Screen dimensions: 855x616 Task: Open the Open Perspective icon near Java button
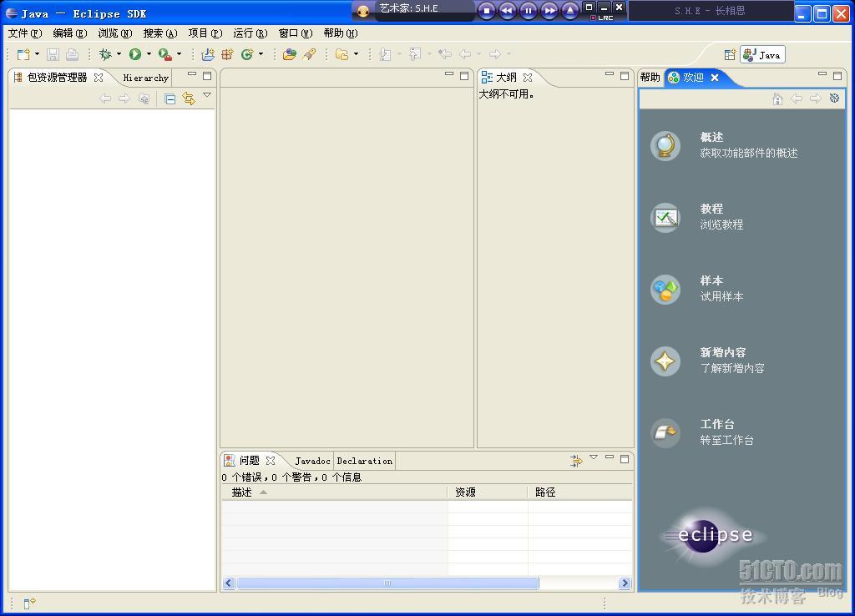tap(731, 54)
